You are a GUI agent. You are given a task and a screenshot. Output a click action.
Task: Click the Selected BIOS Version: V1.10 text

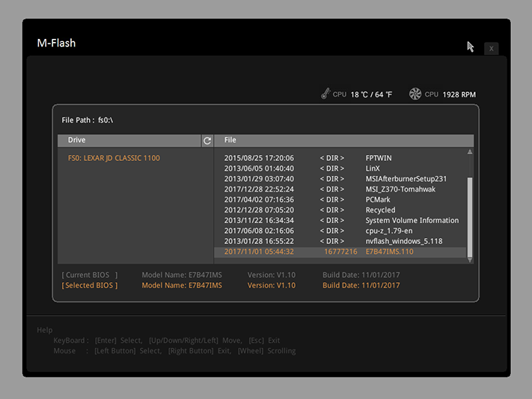[272, 285]
